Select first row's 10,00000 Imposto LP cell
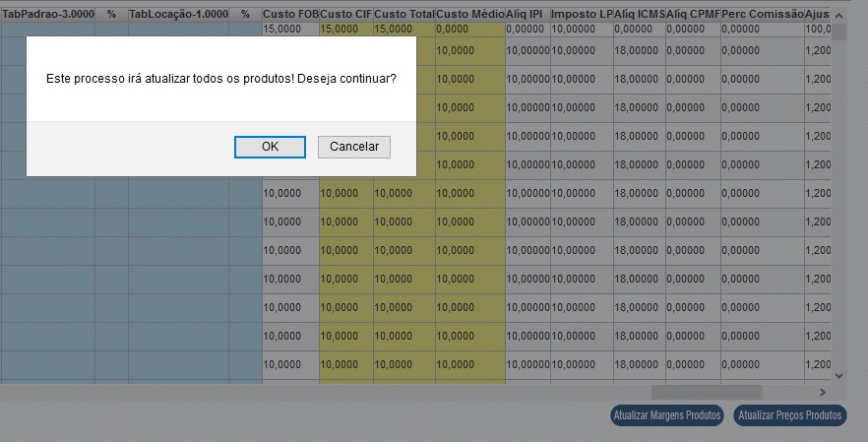868x442 pixels. click(582, 30)
